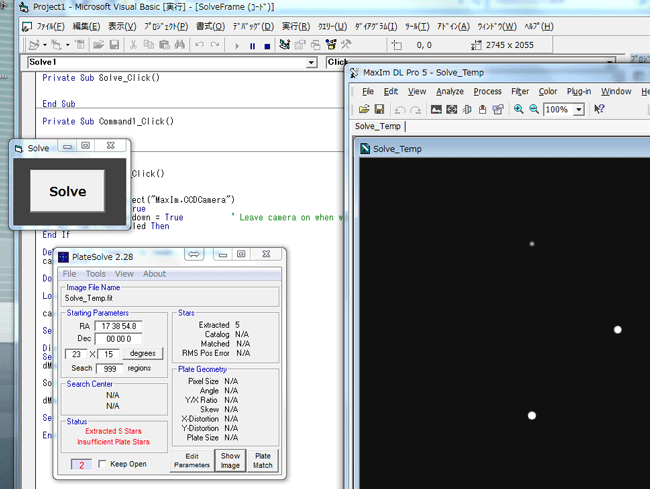Open the ツール(T) menu in Visual Basic

[417, 27]
